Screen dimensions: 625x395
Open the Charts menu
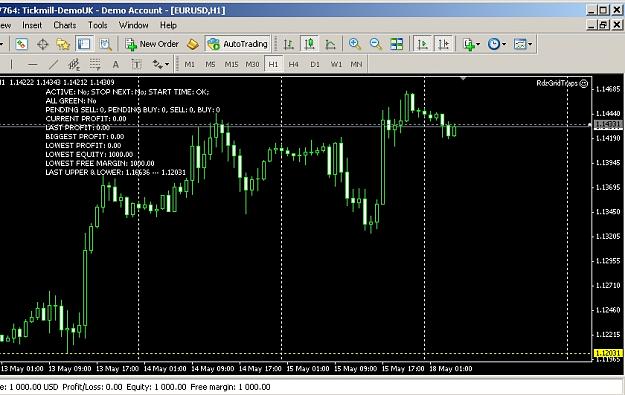click(x=65, y=25)
